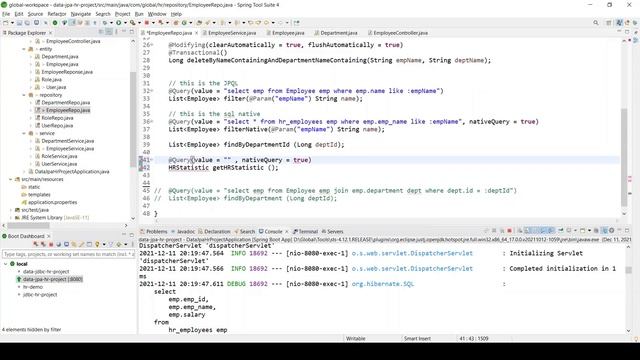Viewport: 640px width, 360px height.
Task: Open the Refactor menu
Action: point(57,14)
